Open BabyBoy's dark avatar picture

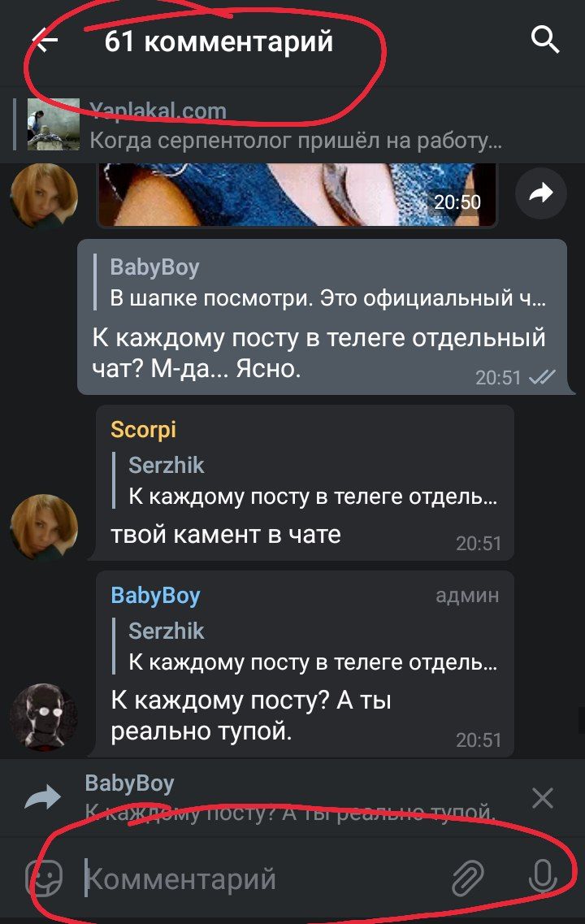coord(44,717)
